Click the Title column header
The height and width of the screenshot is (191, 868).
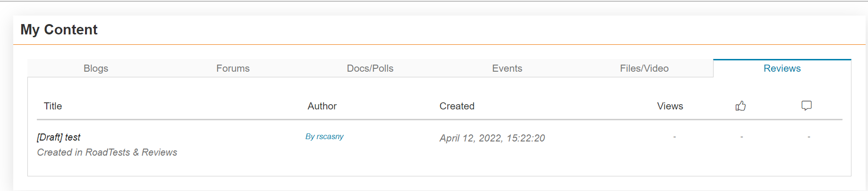click(53, 106)
